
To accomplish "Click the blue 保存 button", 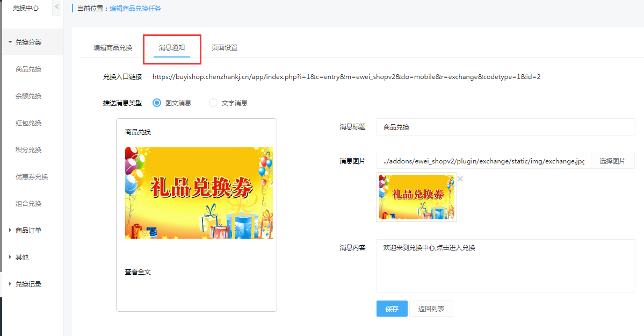I will tap(392, 309).
